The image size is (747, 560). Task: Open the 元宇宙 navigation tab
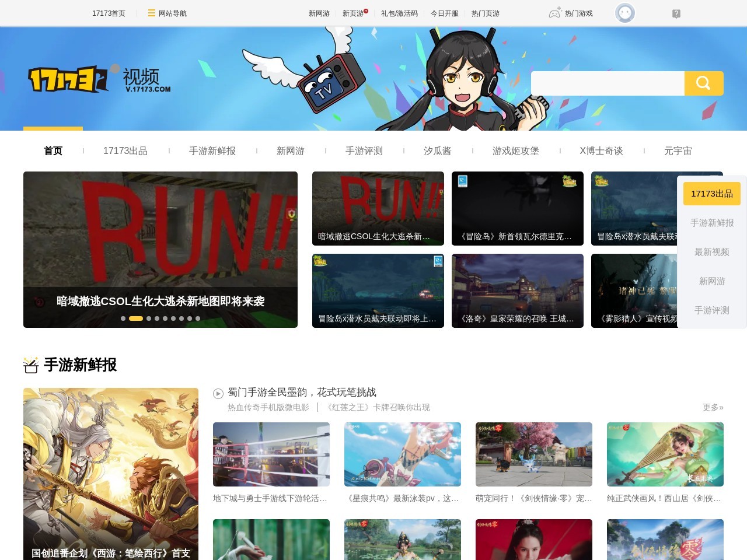(x=678, y=151)
